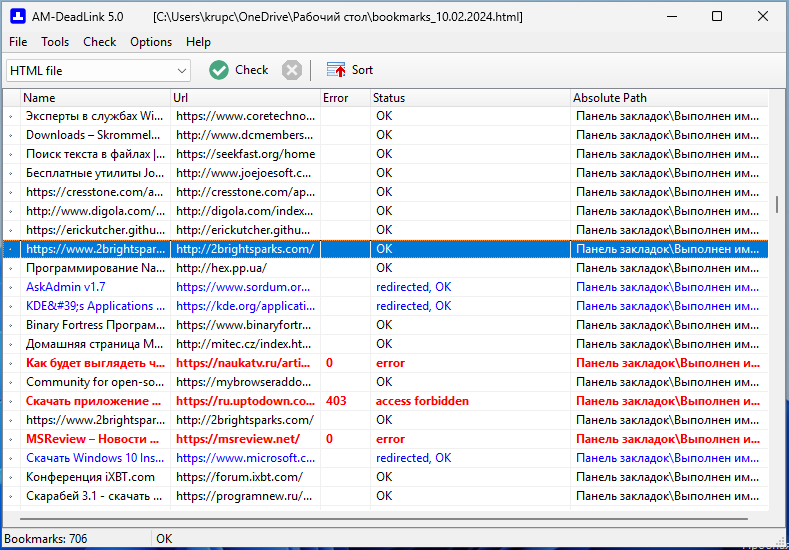The width and height of the screenshot is (789, 550).
Task: Click the OK status in the mybrowseraddo row
Action: click(x=384, y=382)
